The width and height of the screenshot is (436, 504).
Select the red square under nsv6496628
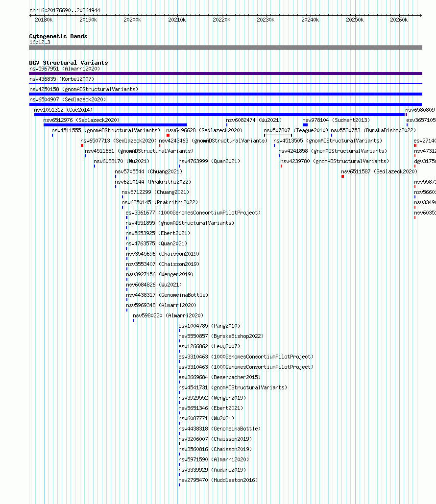pyautogui.click(x=168, y=135)
